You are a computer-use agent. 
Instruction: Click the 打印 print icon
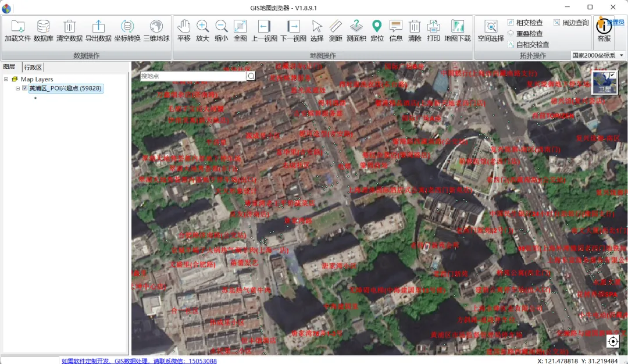click(433, 26)
